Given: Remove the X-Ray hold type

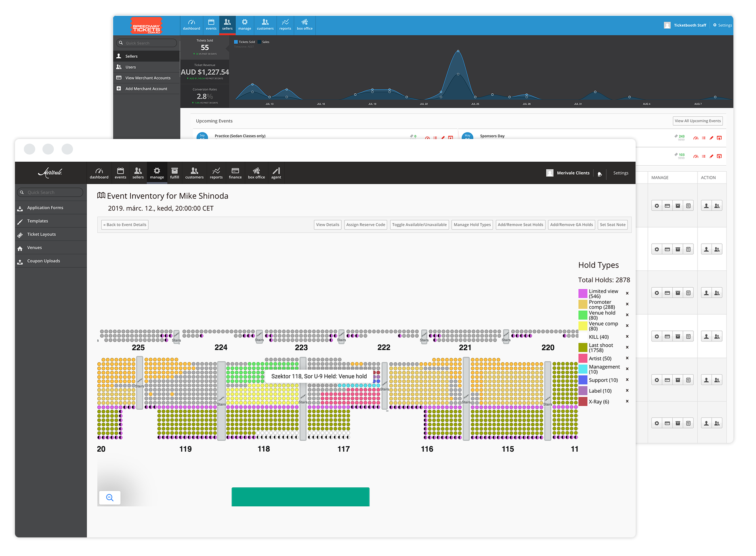Looking at the screenshot, I should pos(627,401).
